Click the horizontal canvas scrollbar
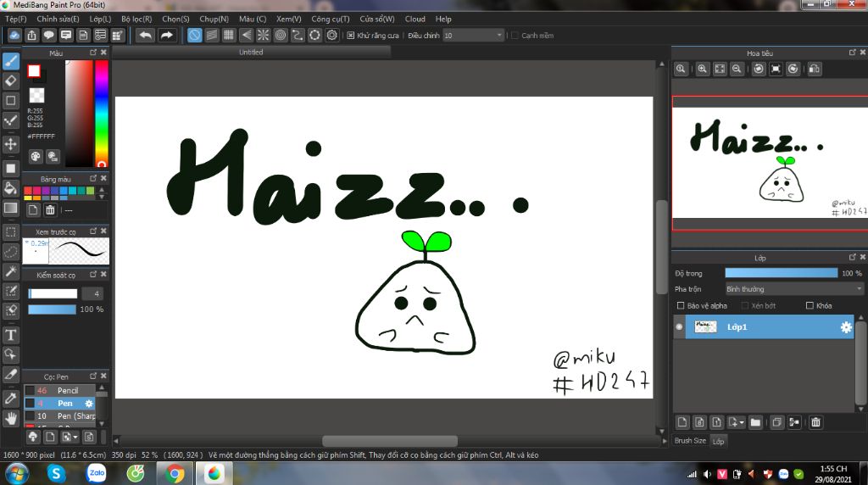 tap(390, 441)
